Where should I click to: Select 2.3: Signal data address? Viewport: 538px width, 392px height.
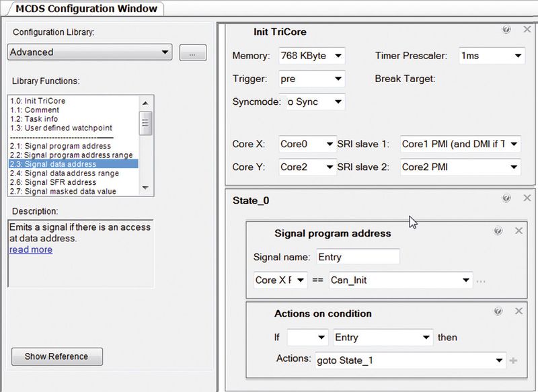(73, 164)
